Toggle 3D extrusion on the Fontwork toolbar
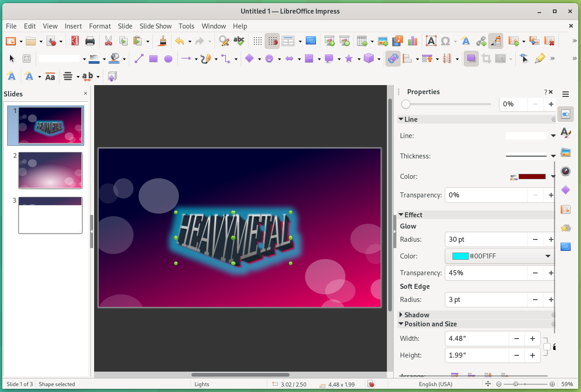Image resolution: width=581 pixels, height=392 pixels. coord(112,76)
